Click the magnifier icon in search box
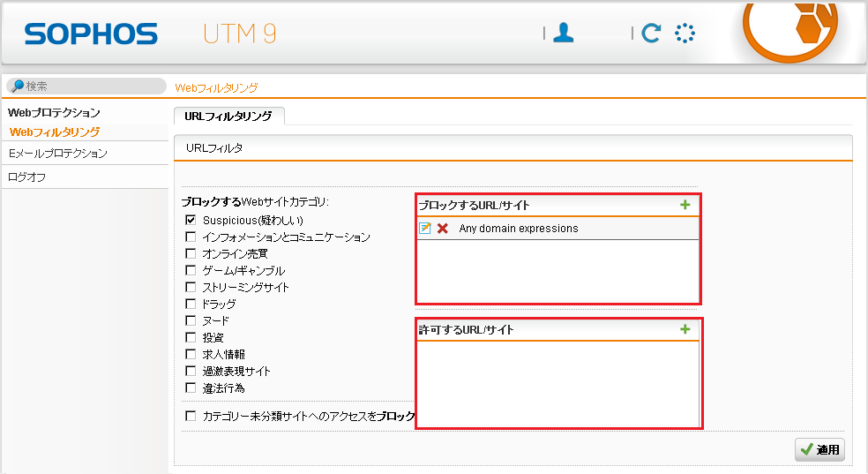 18,86
